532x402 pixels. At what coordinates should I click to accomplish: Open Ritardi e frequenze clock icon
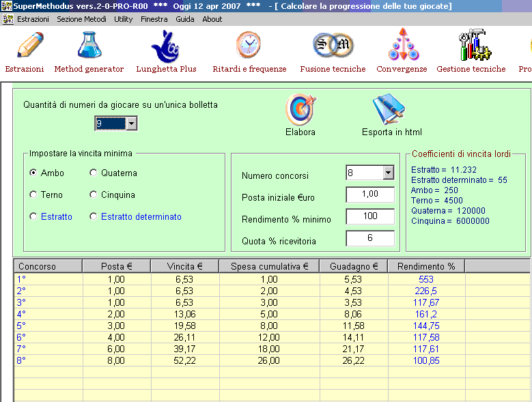(x=249, y=44)
